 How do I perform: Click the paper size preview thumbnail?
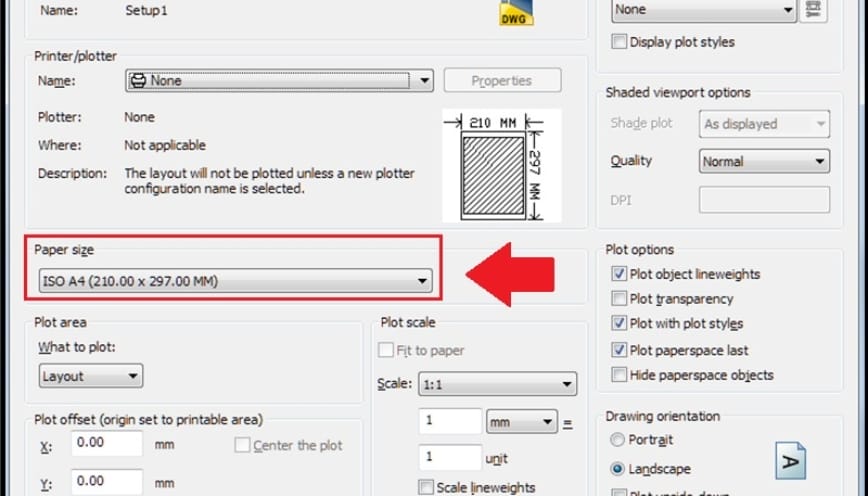tap(502, 166)
